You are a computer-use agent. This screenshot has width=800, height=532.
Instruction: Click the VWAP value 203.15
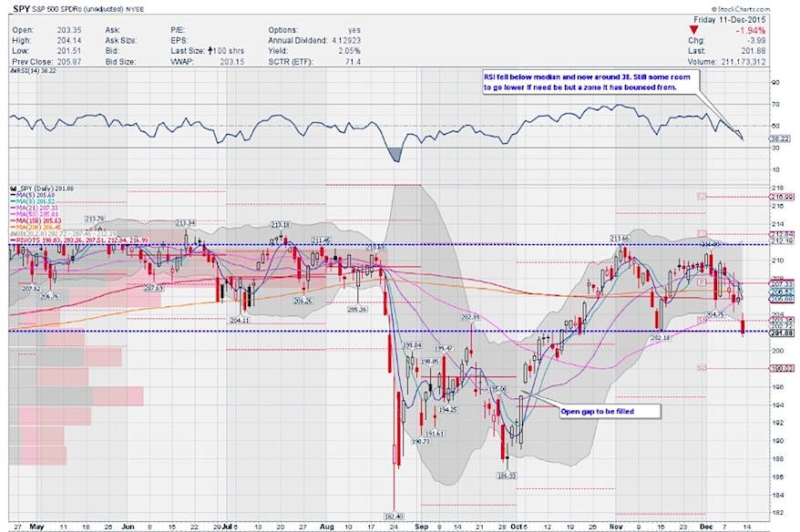coord(232,62)
